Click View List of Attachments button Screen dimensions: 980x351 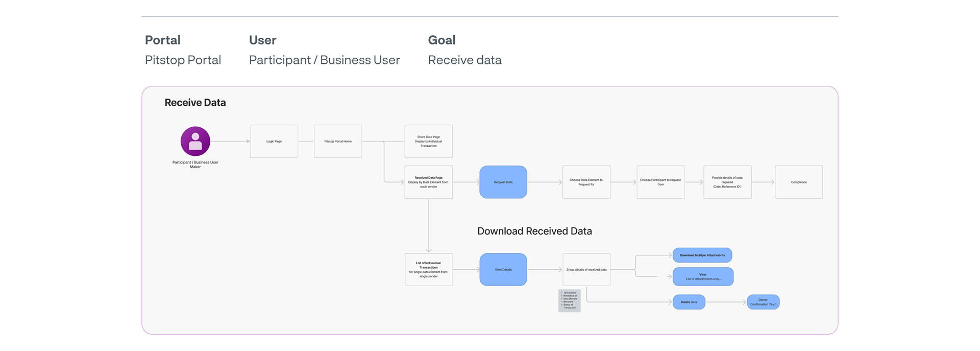pyautogui.click(x=703, y=276)
